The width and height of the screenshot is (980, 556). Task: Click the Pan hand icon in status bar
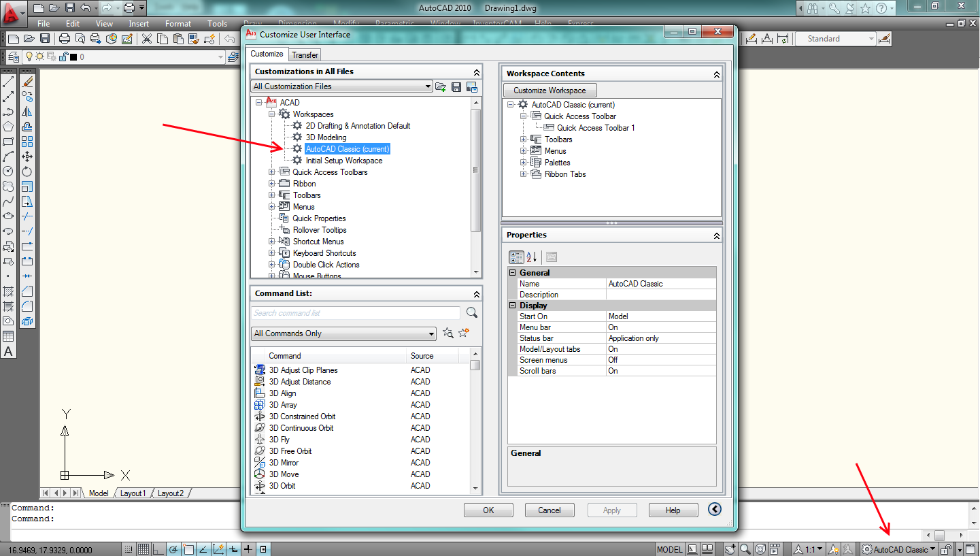730,549
